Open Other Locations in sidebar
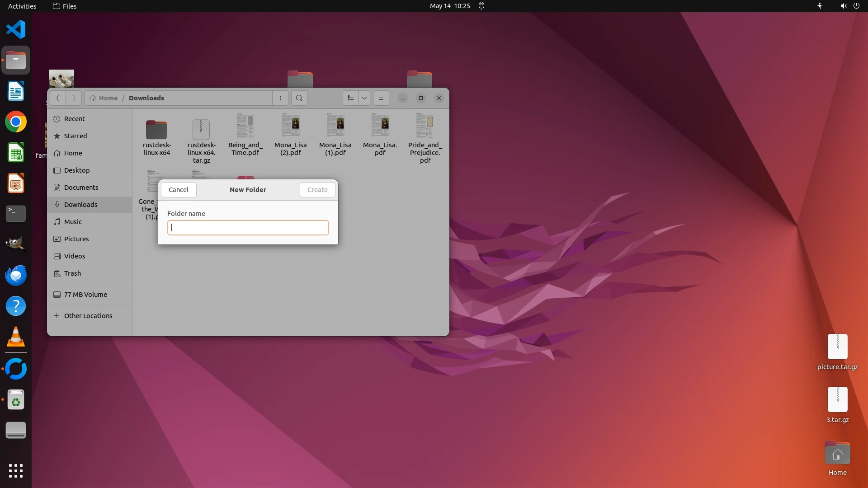This screenshot has width=868, height=488. (88, 316)
